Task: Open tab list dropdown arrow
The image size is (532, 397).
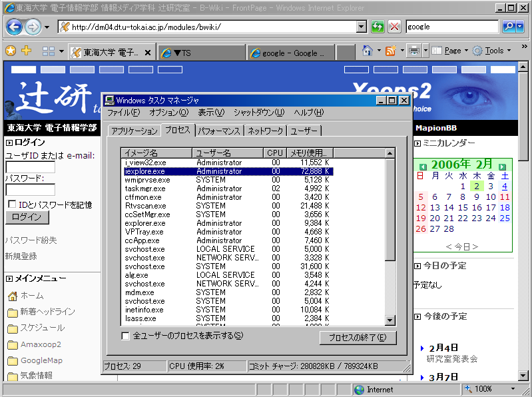Action: tap(61, 51)
